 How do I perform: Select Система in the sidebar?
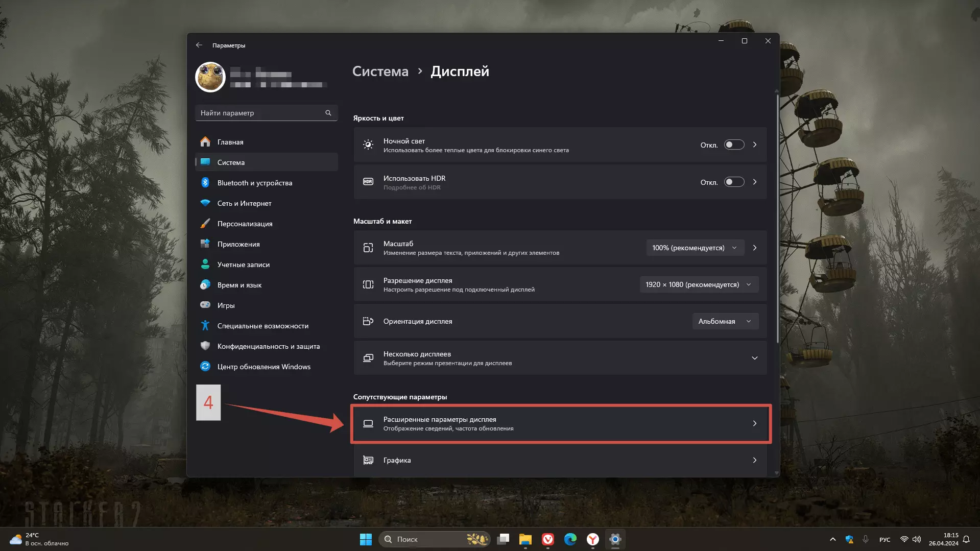pyautogui.click(x=266, y=162)
